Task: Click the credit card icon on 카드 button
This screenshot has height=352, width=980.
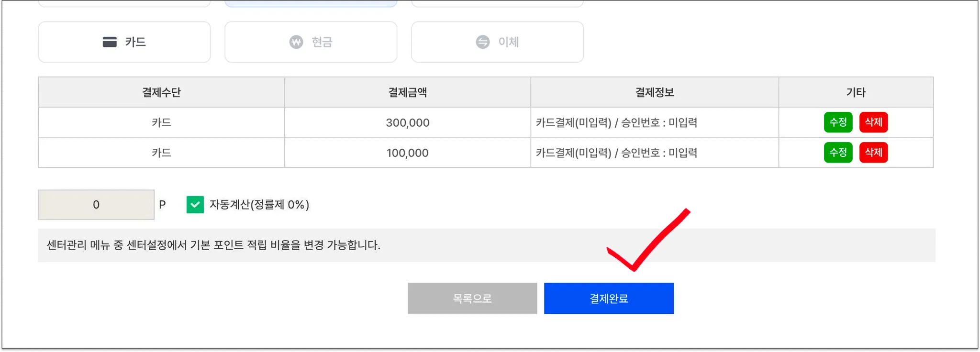Action: (x=110, y=42)
